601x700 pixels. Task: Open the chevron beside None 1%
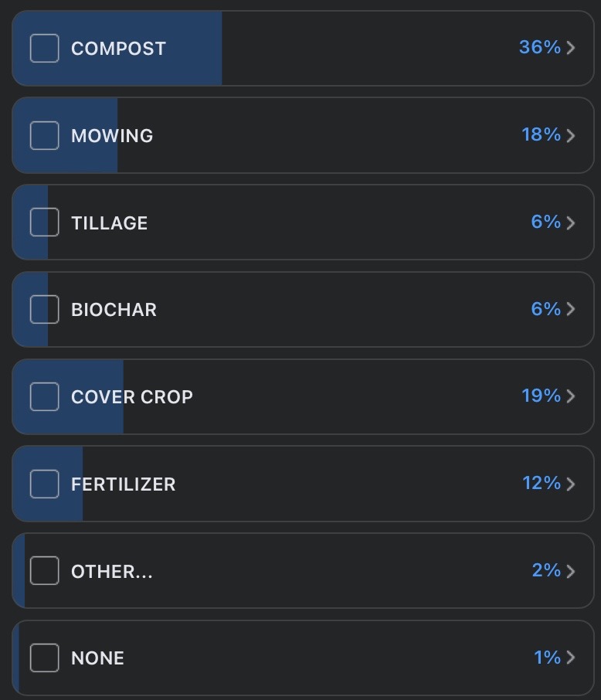[571, 658]
